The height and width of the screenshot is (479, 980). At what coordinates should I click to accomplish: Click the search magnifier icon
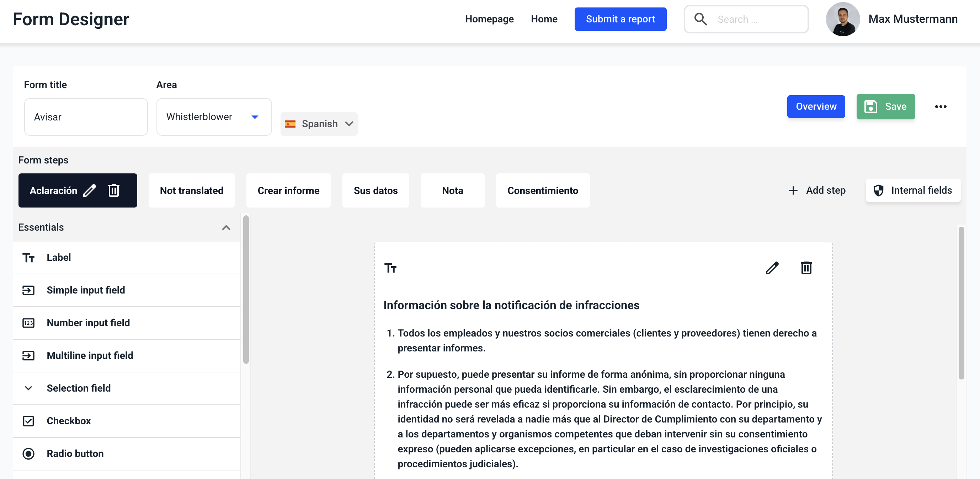tap(701, 19)
